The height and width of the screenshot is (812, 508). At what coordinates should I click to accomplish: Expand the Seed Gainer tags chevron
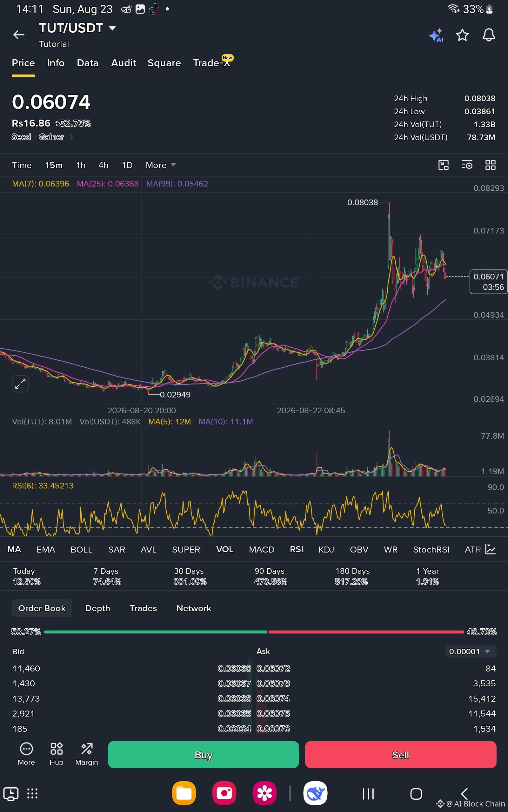coord(71,137)
